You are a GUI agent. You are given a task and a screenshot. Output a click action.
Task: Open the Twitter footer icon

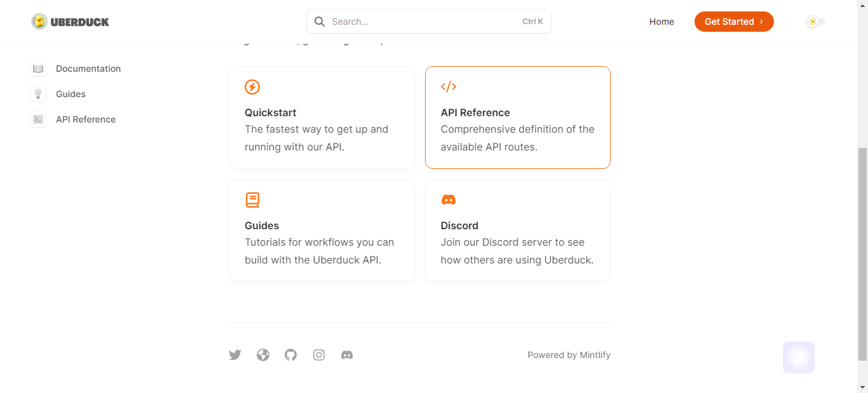click(x=235, y=355)
